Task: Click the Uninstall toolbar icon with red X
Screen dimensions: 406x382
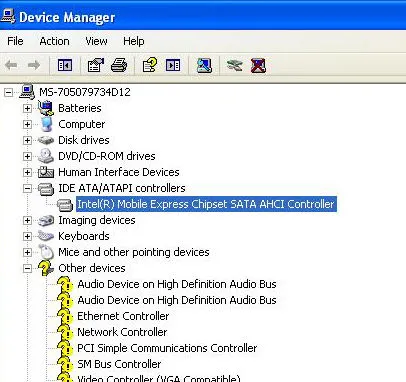Action: [258, 65]
